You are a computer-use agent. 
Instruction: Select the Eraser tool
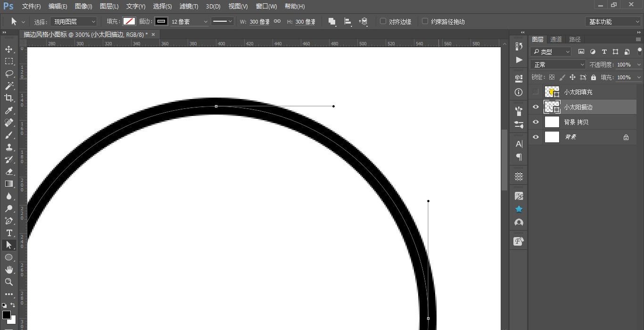tap(8, 172)
